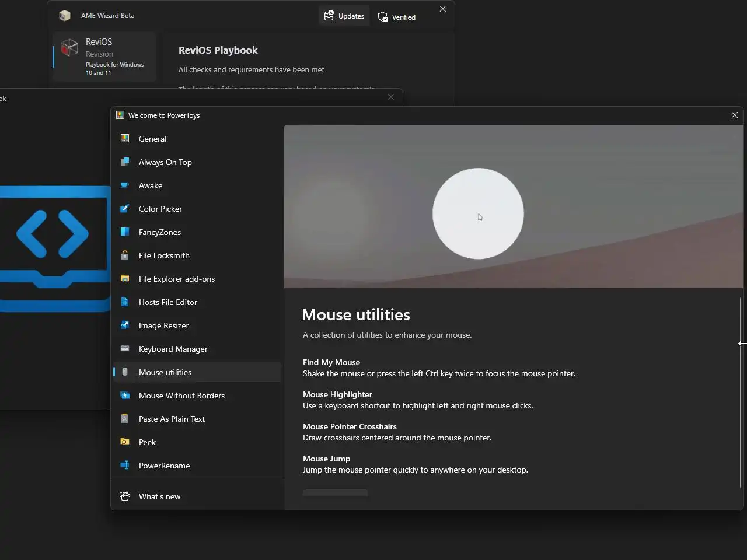This screenshot has width=747, height=560.
Task: Click the PowerRename icon
Action: 125,466
